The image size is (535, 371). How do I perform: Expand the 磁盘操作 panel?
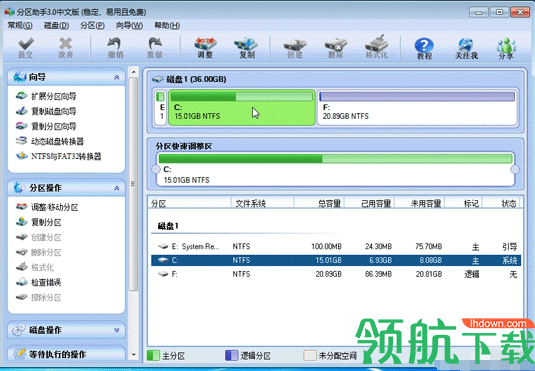(x=116, y=330)
